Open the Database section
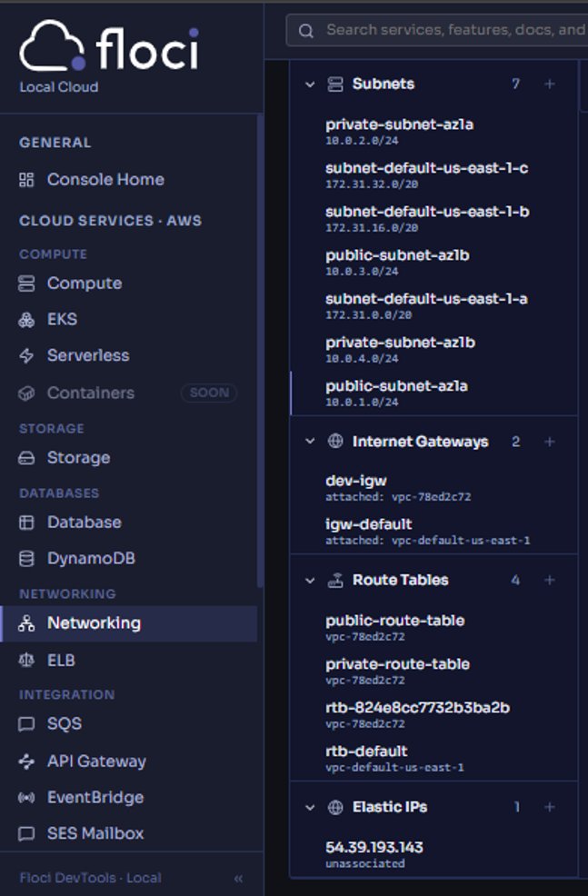Screen dimensions: 588x896 coord(129,522)
